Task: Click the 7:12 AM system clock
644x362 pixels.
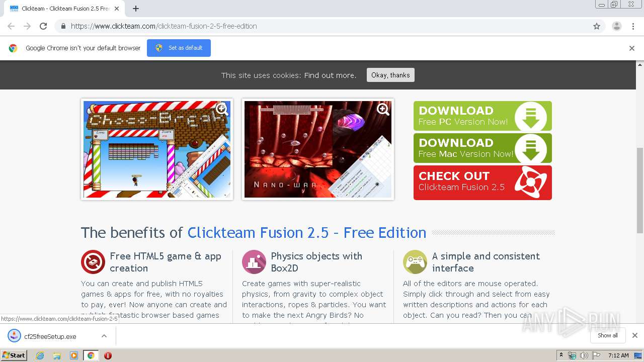Action: point(618,355)
